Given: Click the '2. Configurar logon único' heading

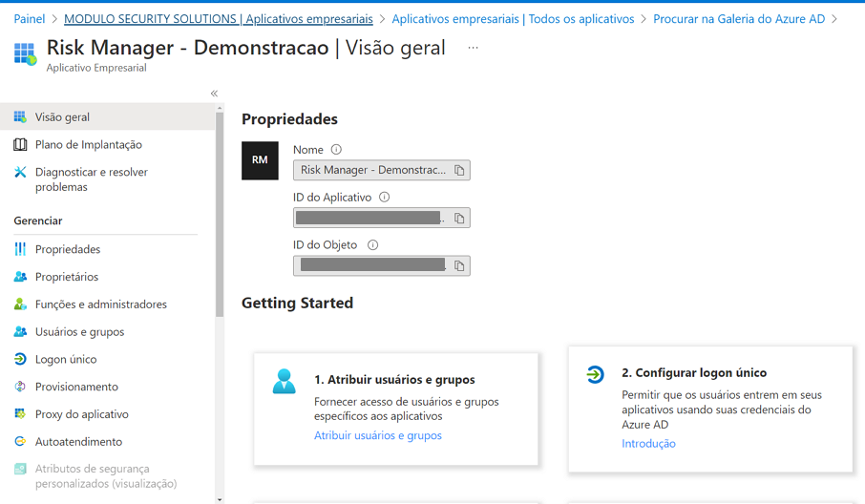Looking at the screenshot, I should pos(694,373).
